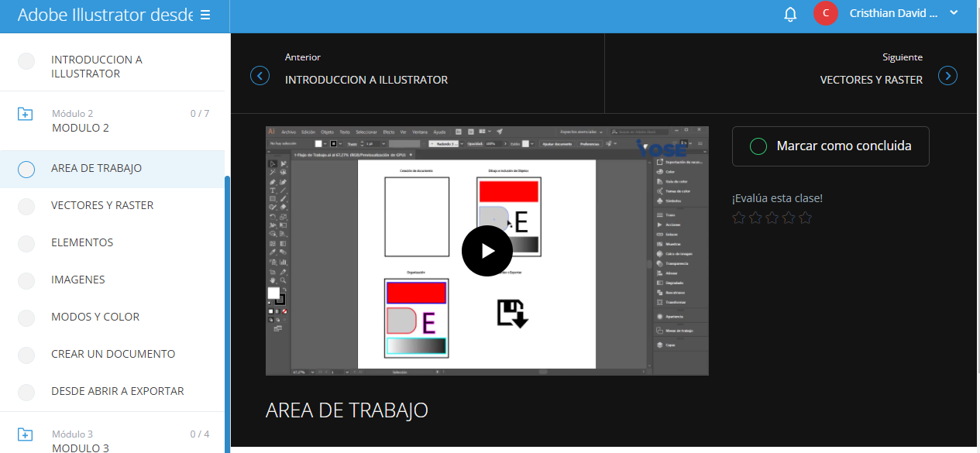
Task: Open the MODOS Y COLOR lesson
Action: pos(95,317)
